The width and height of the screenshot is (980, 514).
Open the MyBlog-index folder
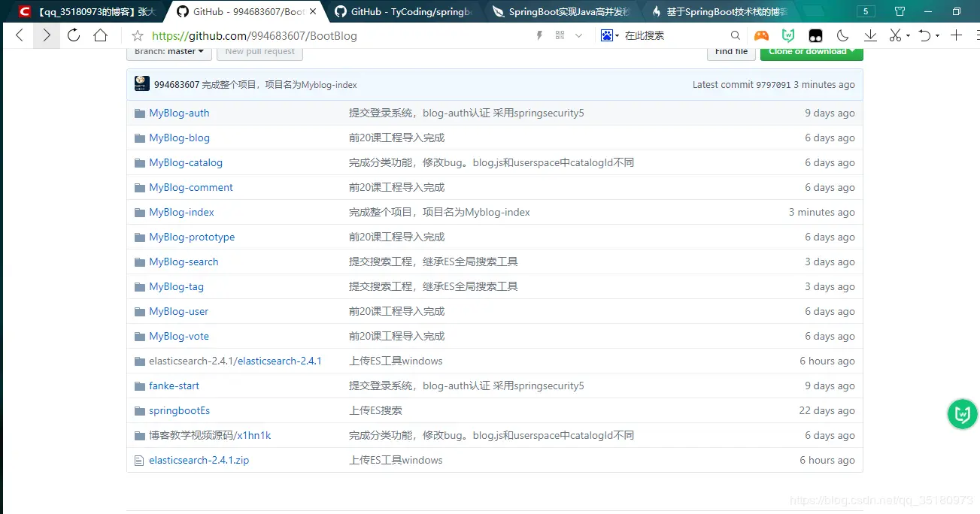[x=181, y=212]
